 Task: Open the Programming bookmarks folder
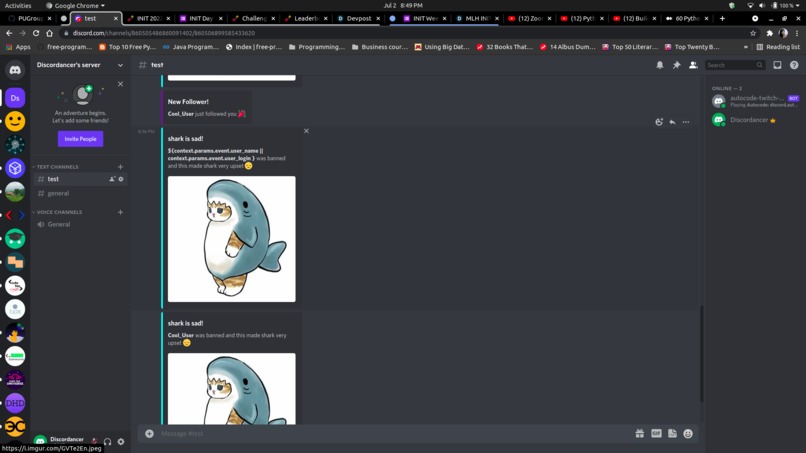click(x=317, y=47)
